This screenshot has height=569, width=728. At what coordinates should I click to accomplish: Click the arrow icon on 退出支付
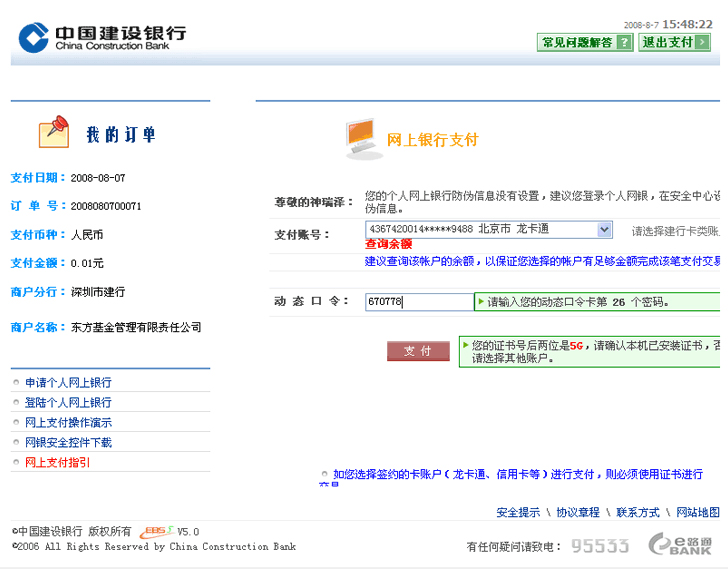point(702,43)
